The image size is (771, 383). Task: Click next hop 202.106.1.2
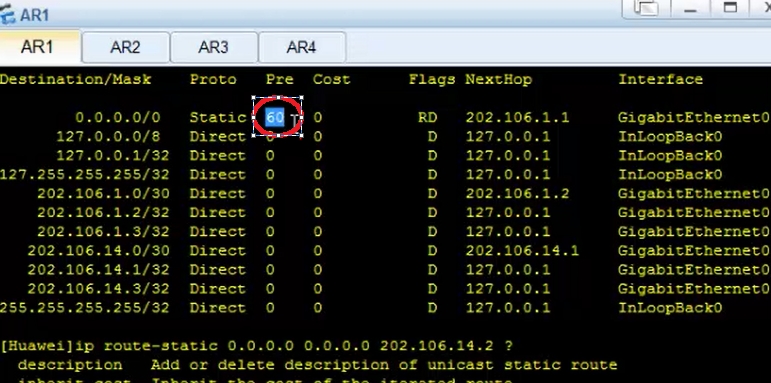pos(517,194)
